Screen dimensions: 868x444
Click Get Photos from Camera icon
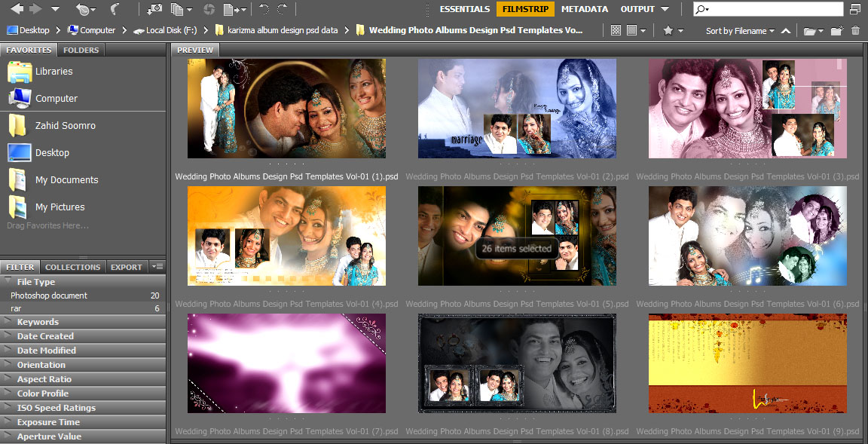point(154,9)
